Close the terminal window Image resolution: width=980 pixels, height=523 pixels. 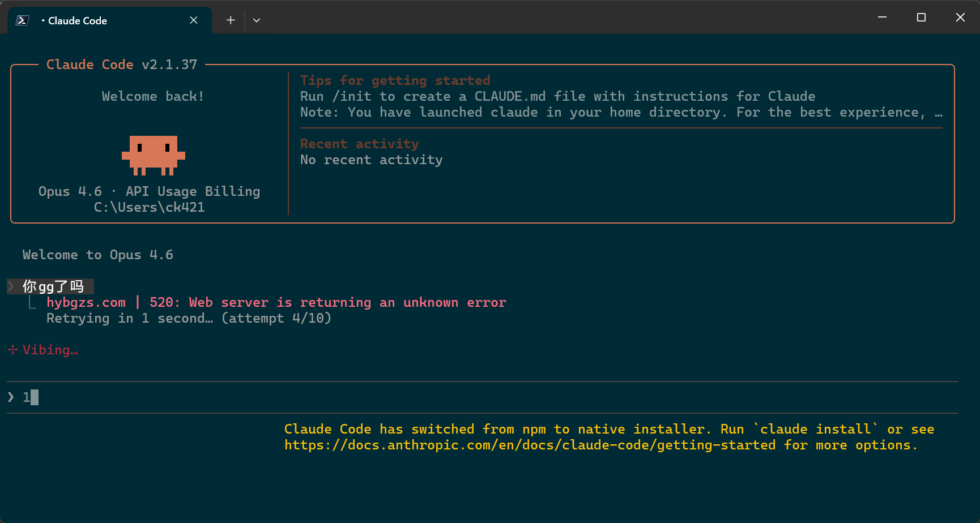pyautogui.click(x=960, y=18)
